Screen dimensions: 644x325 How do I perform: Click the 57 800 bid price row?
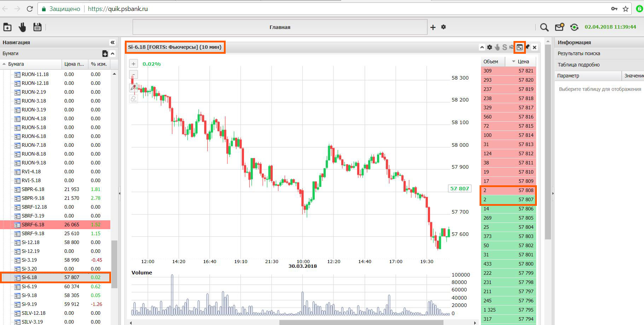click(x=508, y=264)
